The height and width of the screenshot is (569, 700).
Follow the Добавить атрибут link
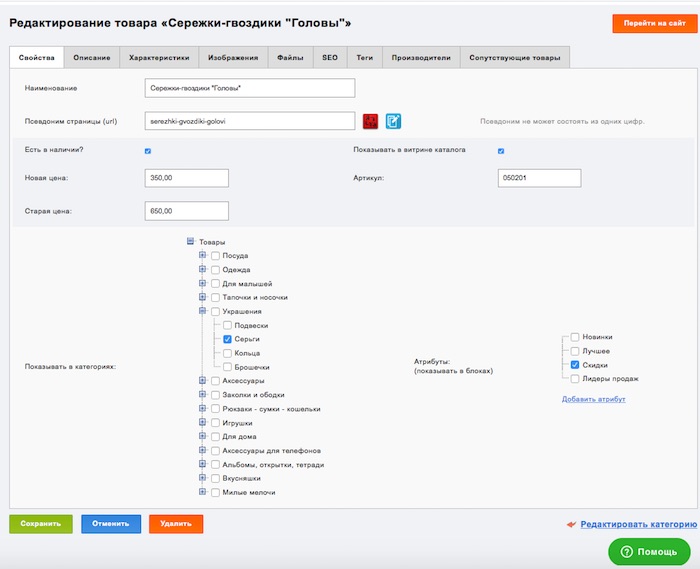point(593,399)
